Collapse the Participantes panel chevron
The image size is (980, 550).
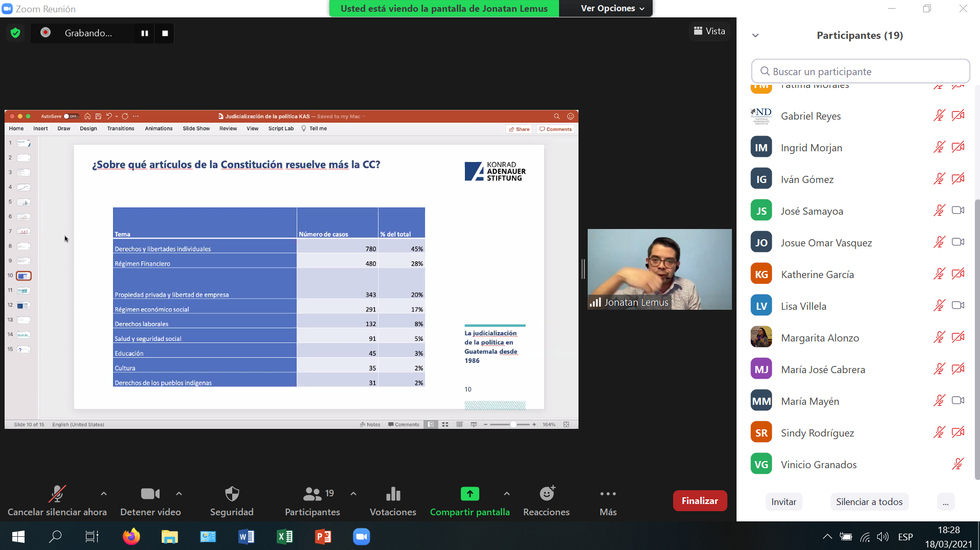pyautogui.click(x=755, y=36)
